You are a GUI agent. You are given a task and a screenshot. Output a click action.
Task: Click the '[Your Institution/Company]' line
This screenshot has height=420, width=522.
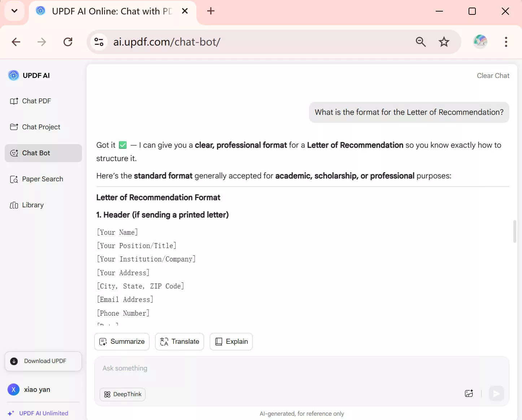[x=146, y=259]
